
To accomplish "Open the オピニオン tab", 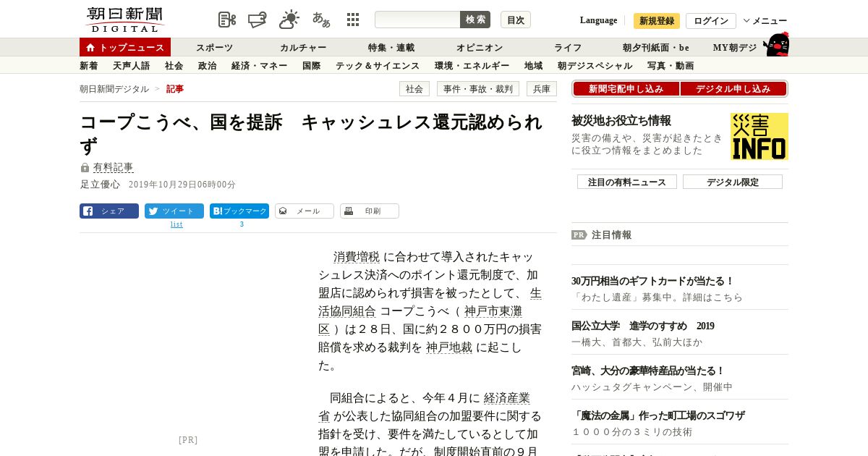I will tap(480, 47).
